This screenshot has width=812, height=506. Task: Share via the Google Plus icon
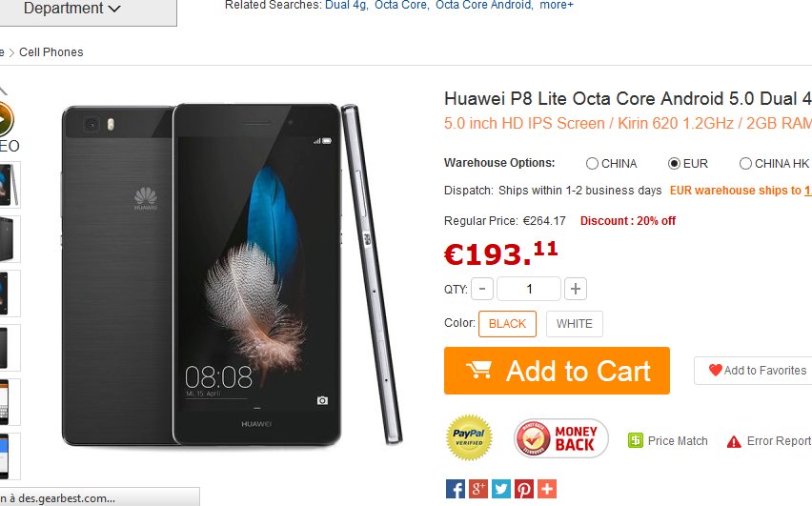pyautogui.click(x=478, y=489)
